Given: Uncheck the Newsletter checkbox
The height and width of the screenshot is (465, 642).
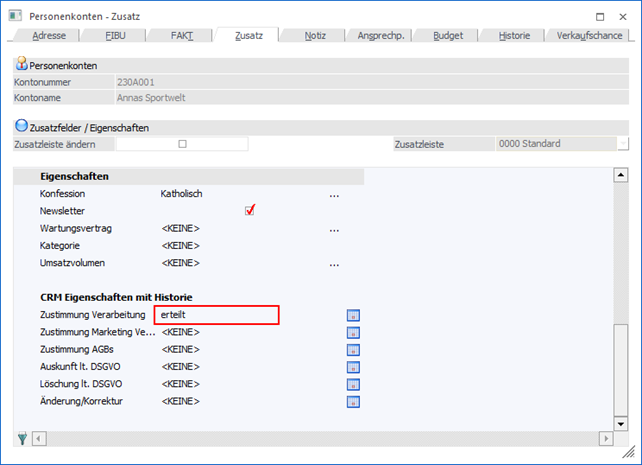Looking at the screenshot, I should (250, 210).
